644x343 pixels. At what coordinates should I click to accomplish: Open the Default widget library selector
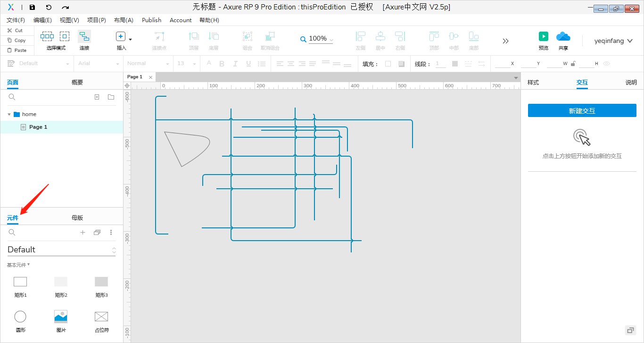[x=61, y=250]
